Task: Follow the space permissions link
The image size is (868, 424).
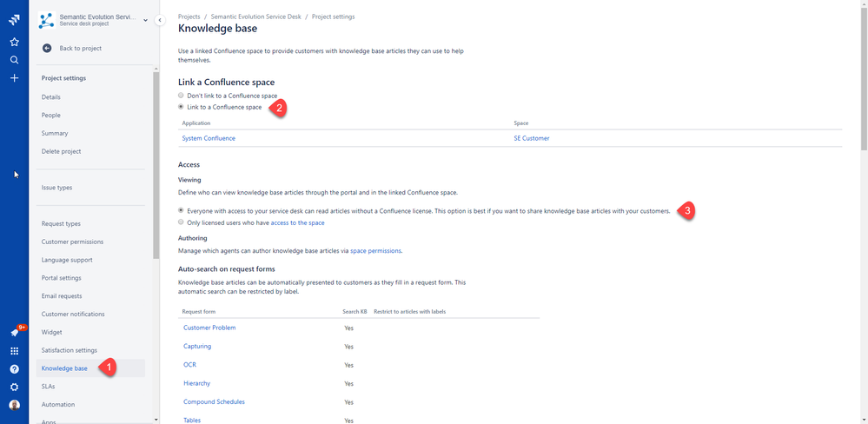Action: point(376,251)
